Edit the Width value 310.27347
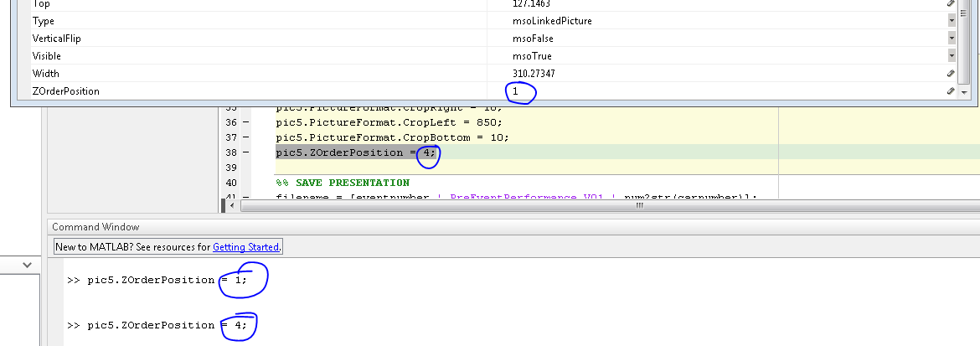 [720, 74]
